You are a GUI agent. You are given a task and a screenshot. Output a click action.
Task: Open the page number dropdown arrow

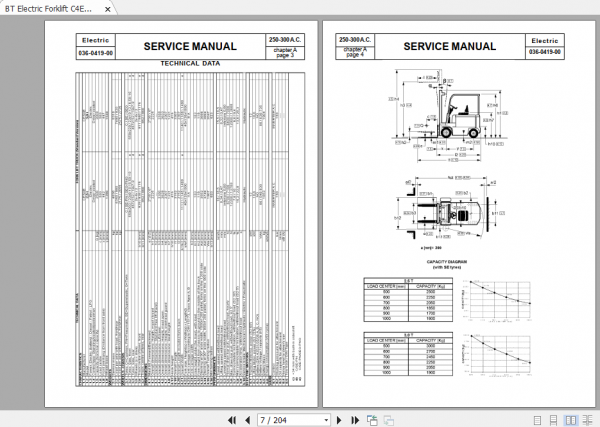pyautogui.click(x=326, y=420)
